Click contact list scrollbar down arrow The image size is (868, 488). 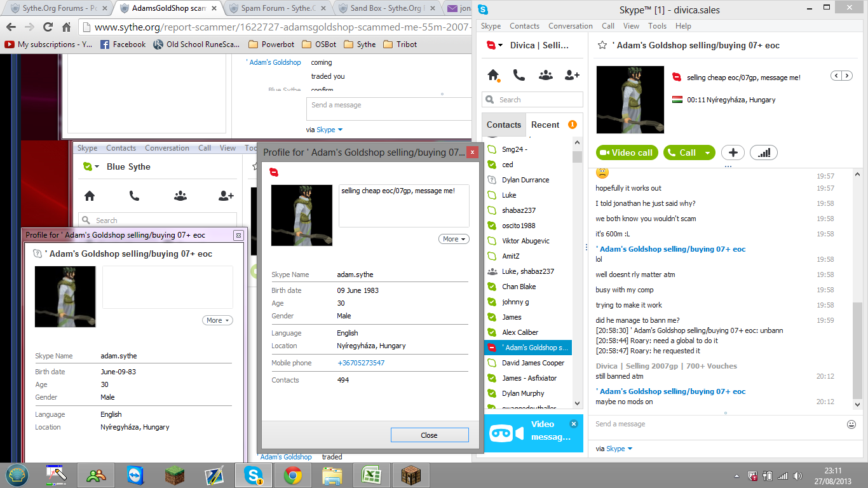pyautogui.click(x=577, y=403)
